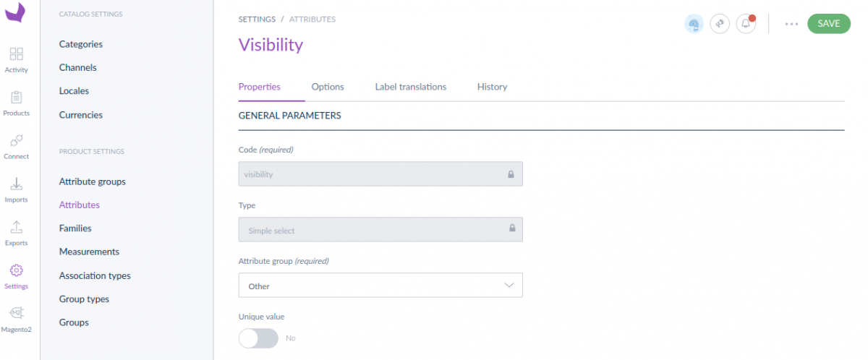This screenshot has height=360, width=868.
Task: Click the green SAVE button
Action: (x=828, y=24)
